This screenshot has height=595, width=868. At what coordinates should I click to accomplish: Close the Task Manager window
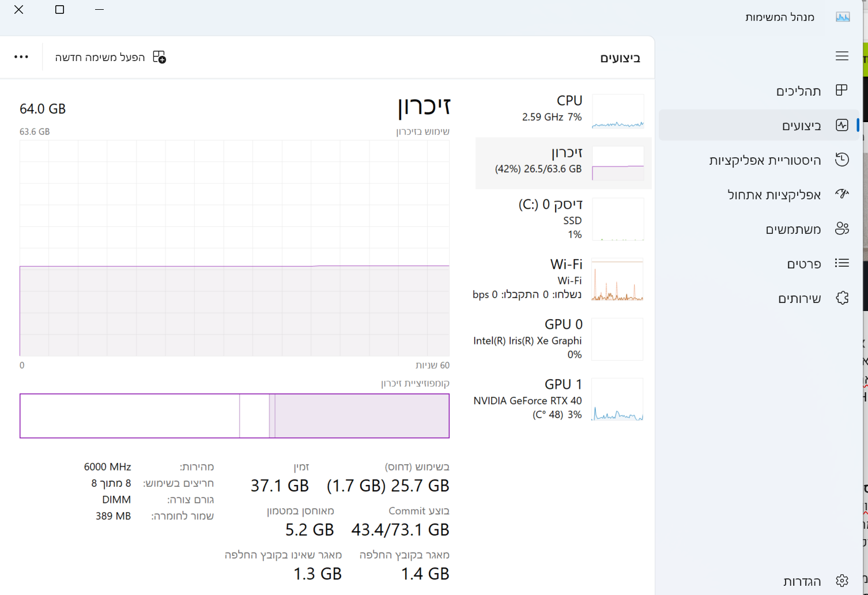pos(19,10)
